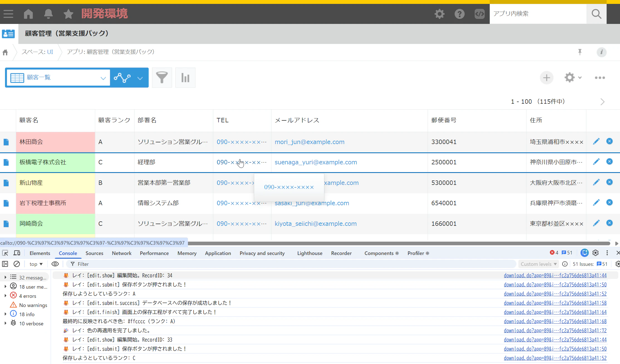Open the favorites star icon

68,14
